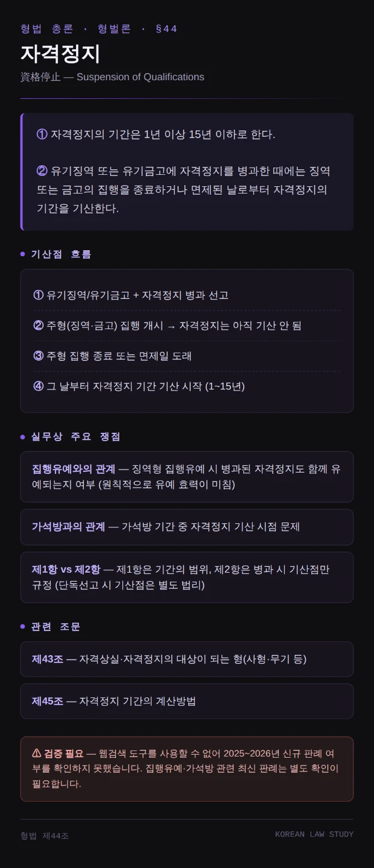
Task: Click the 형법 총론 breadcrumb item
Action: (x=47, y=29)
